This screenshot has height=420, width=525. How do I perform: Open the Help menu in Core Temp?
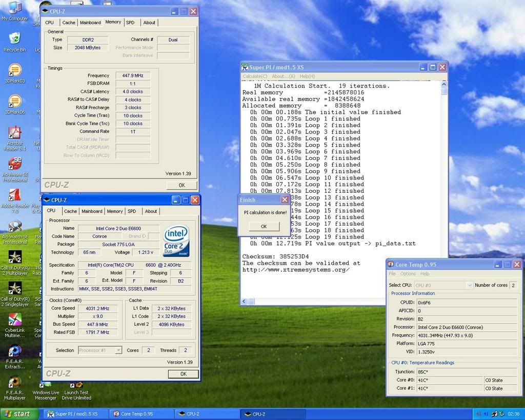[x=425, y=274]
